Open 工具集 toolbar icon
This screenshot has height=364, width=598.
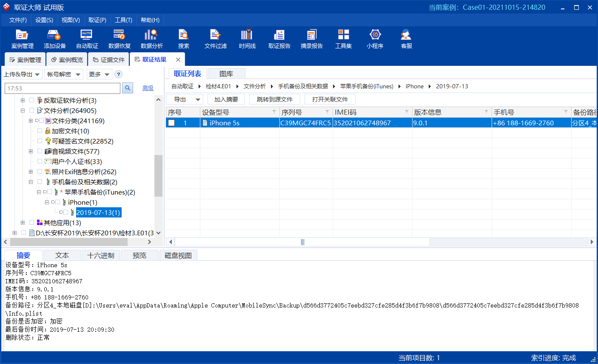(x=343, y=39)
